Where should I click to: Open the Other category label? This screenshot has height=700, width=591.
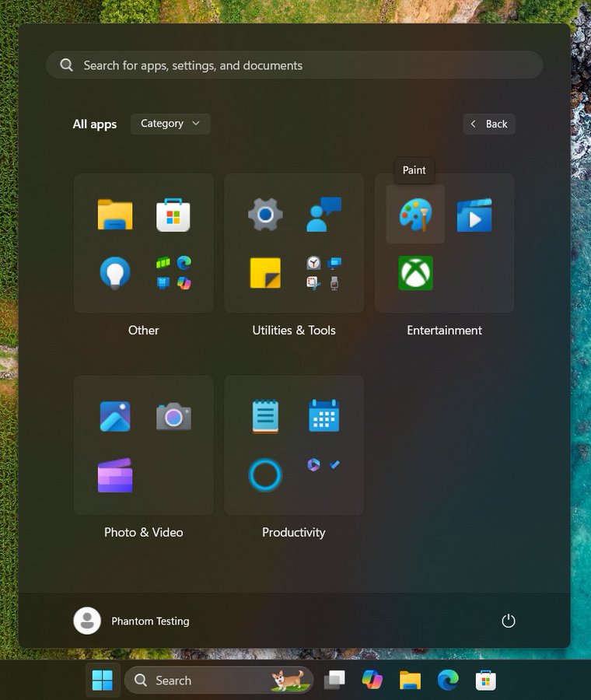pos(143,331)
